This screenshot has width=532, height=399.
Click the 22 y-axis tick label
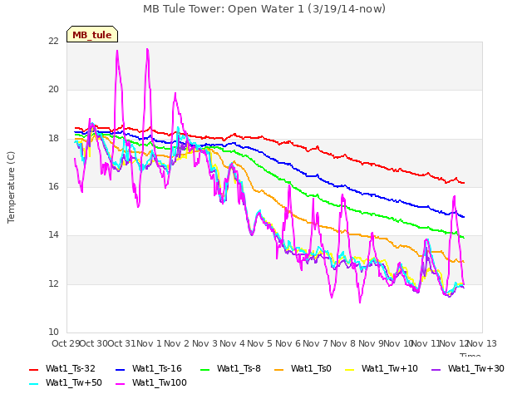point(53,42)
